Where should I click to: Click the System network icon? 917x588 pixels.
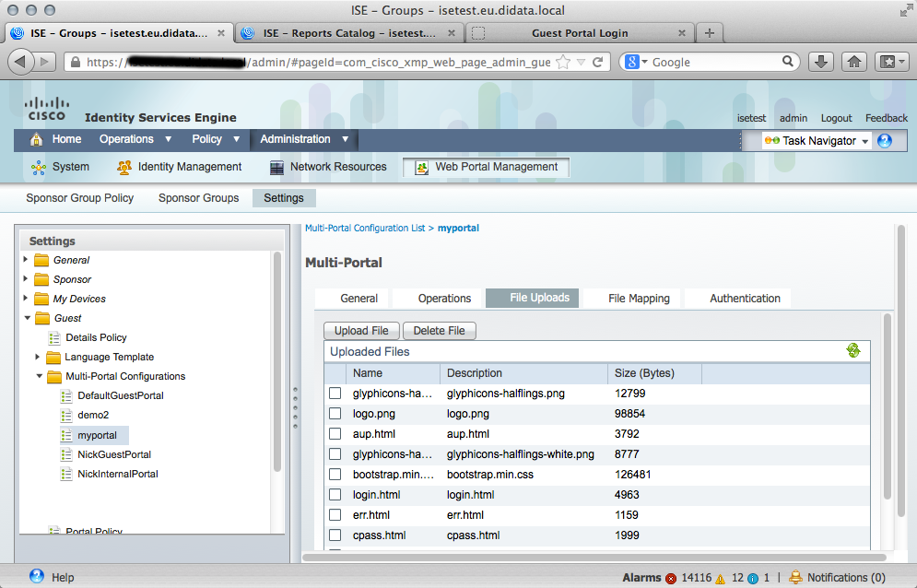[39, 168]
